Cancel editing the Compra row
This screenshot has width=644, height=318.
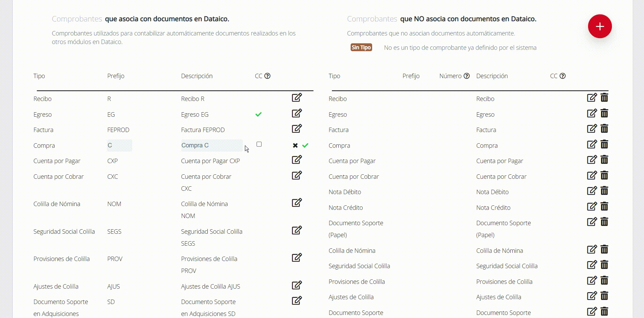pos(295,145)
